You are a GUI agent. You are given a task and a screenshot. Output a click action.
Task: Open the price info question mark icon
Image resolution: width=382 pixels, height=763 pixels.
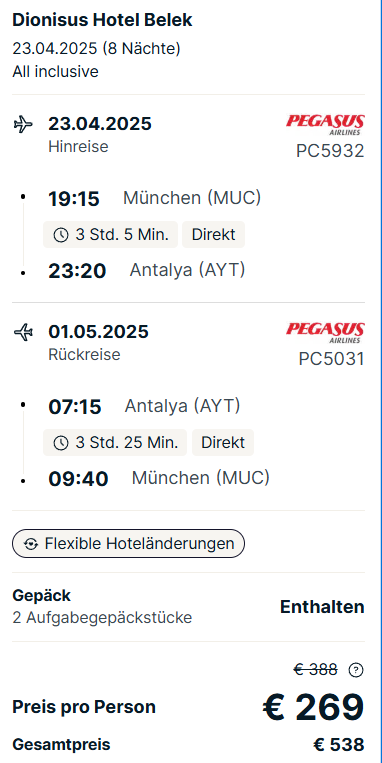356,671
